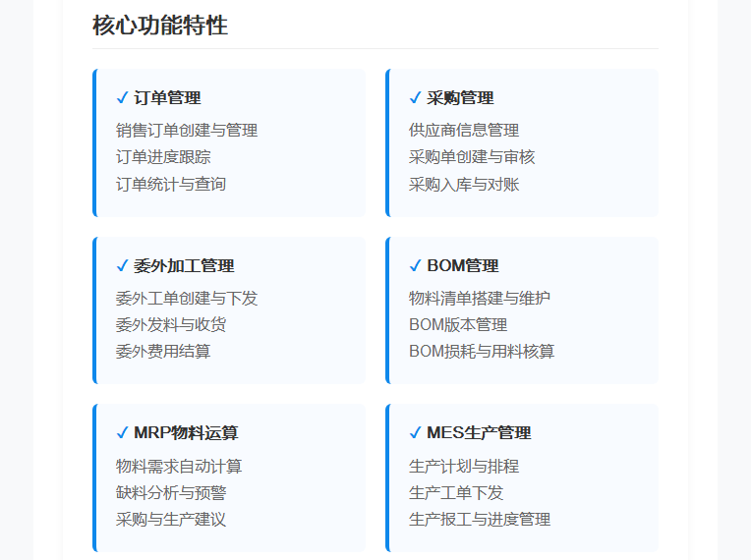Select the text 生产工单下发
Screen dimensions: 751x560
(x=456, y=493)
